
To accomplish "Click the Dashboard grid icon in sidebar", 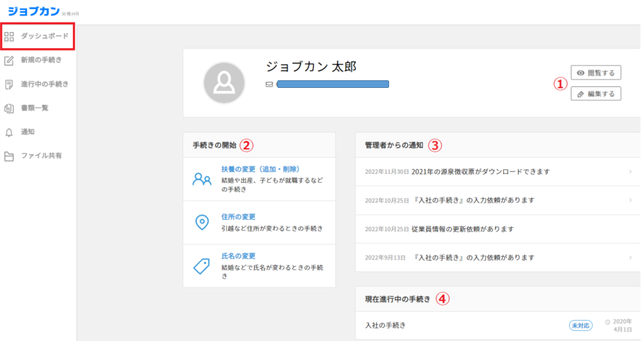I will [x=9, y=37].
